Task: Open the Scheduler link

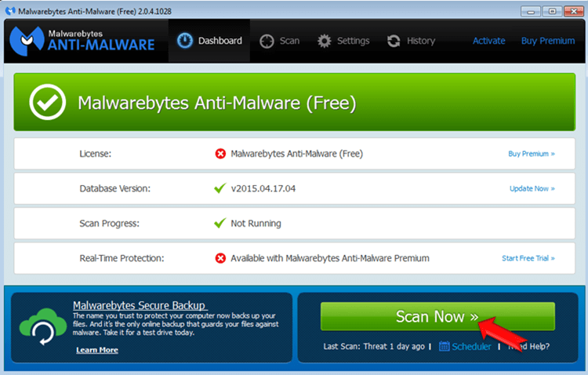Action: coord(471,347)
